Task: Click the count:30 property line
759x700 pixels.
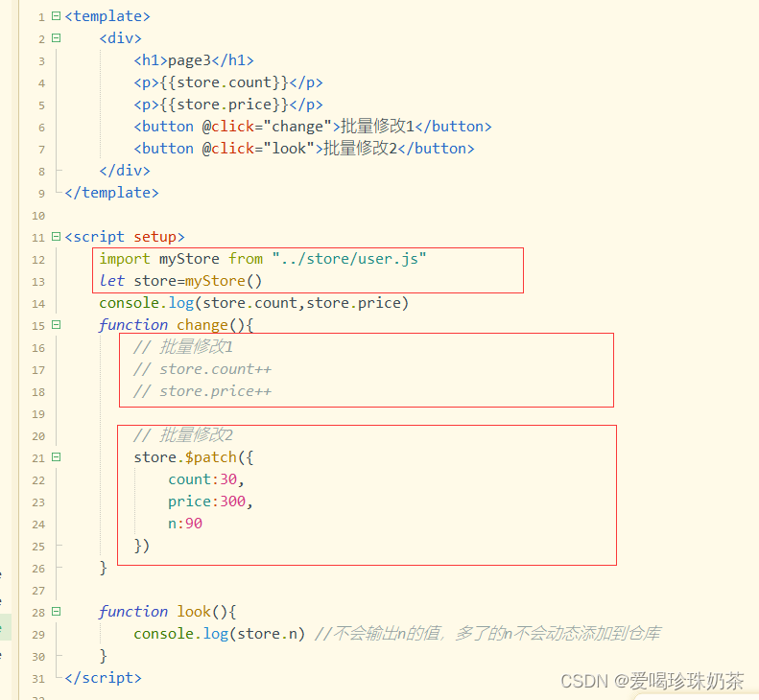Action: tap(206, 479)
